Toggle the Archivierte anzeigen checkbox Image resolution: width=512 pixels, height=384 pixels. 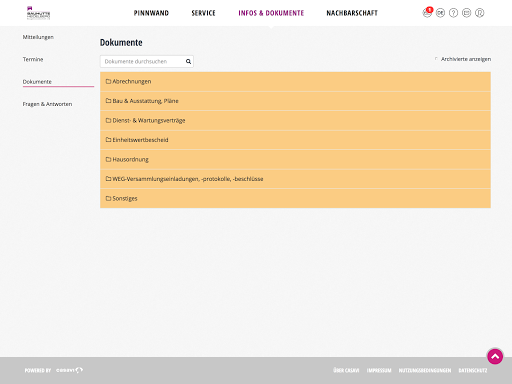pyautogui.click(x=436, y=59)
